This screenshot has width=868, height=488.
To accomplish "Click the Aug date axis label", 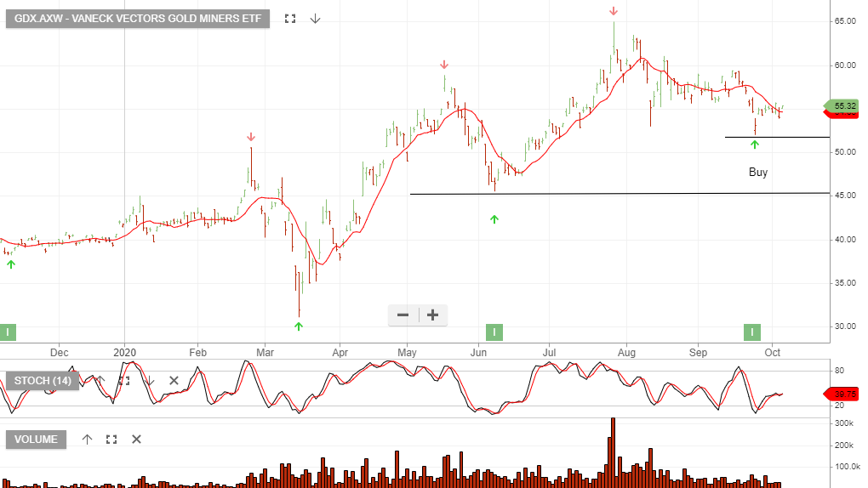I will point(626,353).
